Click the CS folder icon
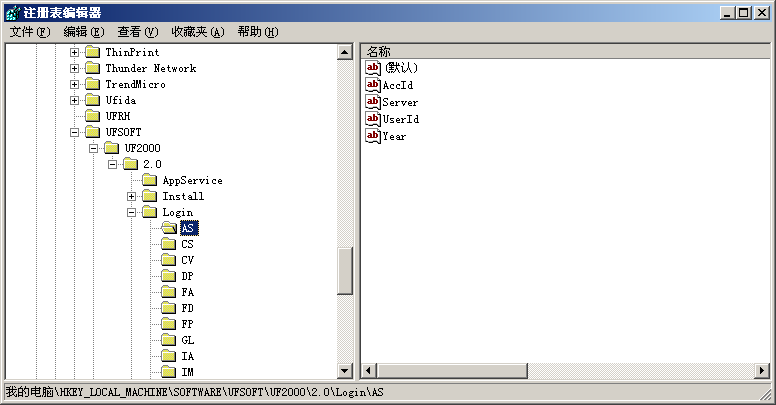Image resolution: width=776 pixels, height=405 pixels. (x=169, y=244)
